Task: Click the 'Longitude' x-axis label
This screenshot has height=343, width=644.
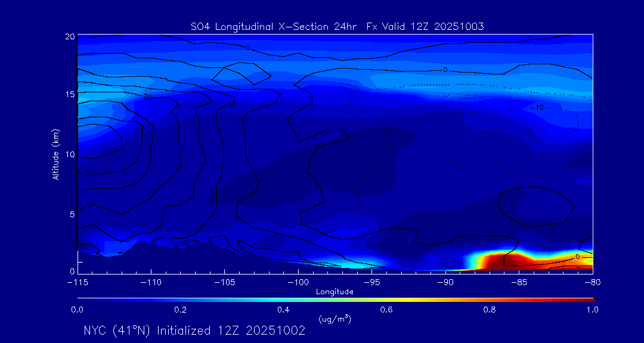Action: point(335,292)
